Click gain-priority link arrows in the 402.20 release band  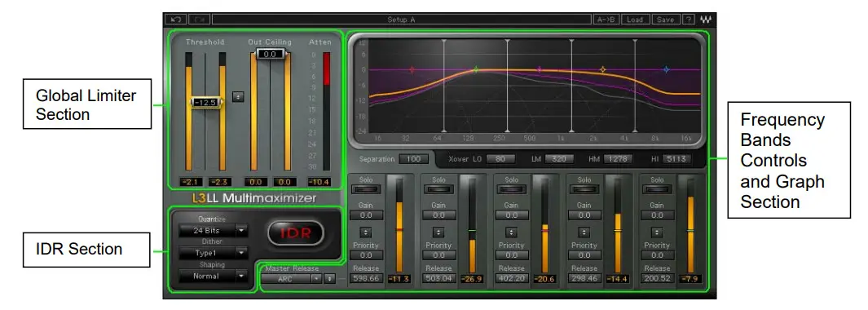pyautogui.click(x=512, y=232)
